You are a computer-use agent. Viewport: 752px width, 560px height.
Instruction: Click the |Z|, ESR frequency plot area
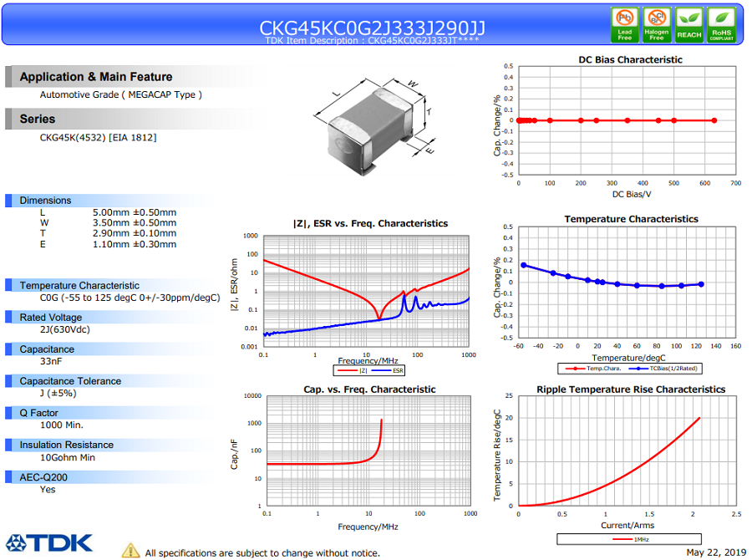point(367,291)
